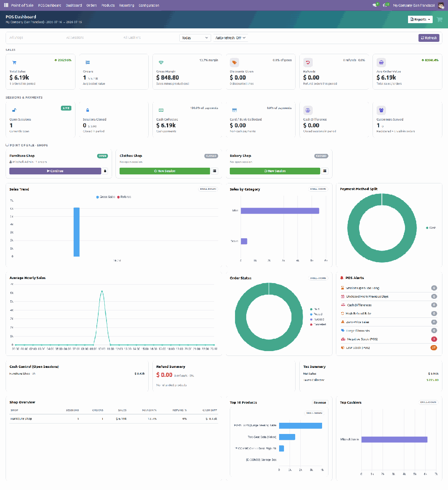
Task: Open the Dashboard menu item
Action: tap(74, 5)
